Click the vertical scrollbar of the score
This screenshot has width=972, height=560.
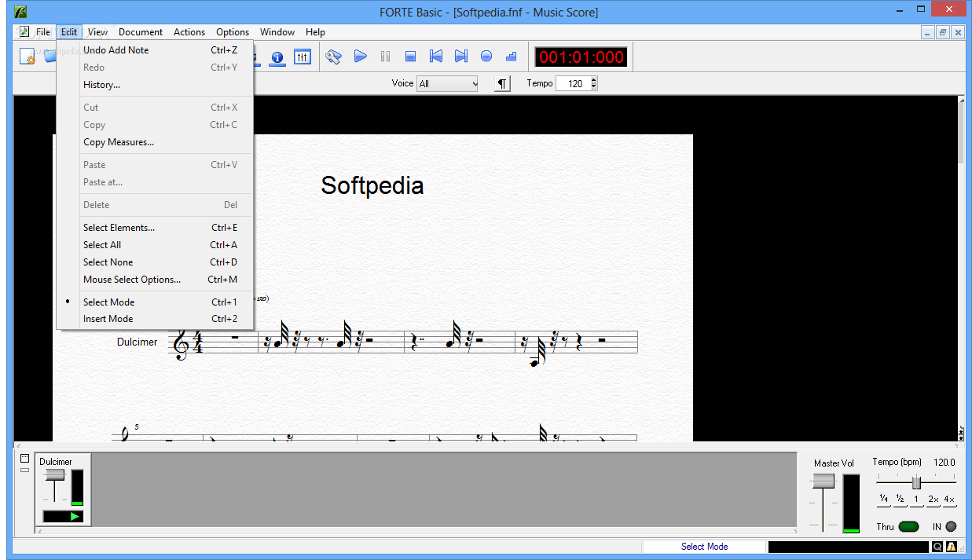click(962, 267)
